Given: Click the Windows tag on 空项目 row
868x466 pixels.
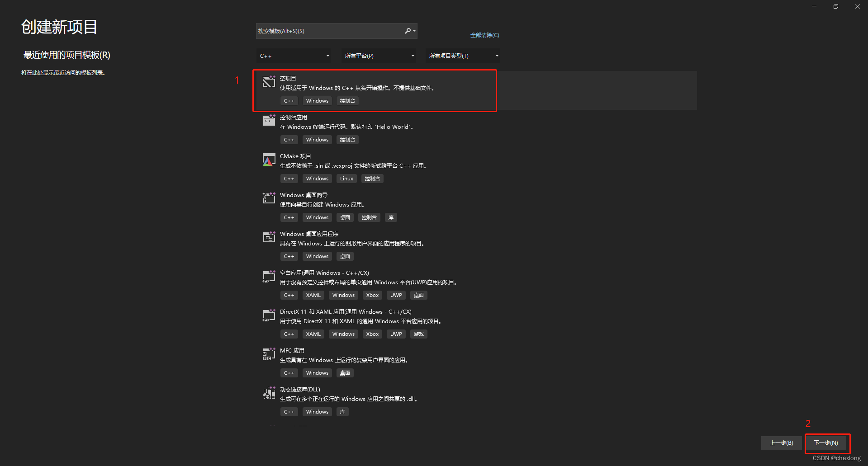Looking at the screenshot, I should [317, 101].
